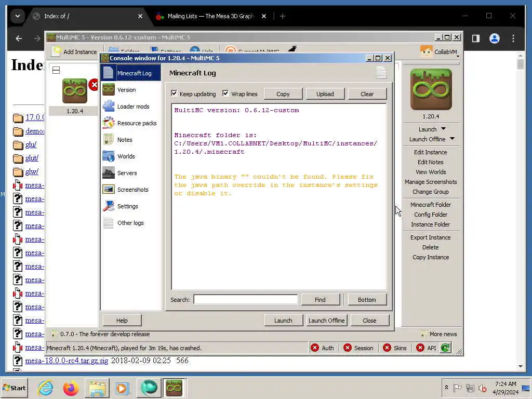Click Delete in instance side panel
Viewport: 532px width, 399px height.
tap(431, 247)
